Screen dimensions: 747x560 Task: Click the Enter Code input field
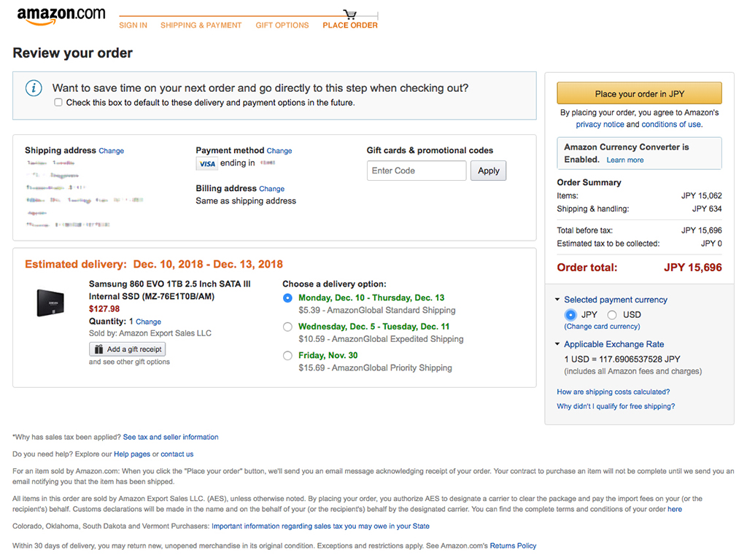tap(416, 171)
